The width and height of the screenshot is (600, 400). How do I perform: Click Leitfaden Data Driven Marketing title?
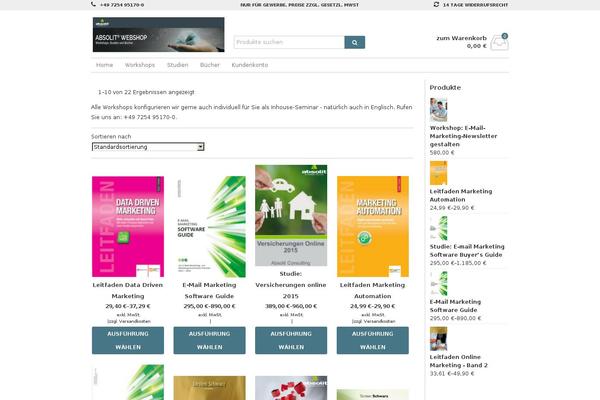pos(128,291)
